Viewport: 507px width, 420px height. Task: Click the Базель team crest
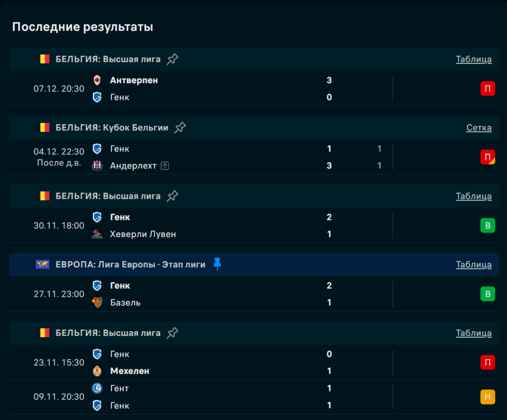pos(97,303)
